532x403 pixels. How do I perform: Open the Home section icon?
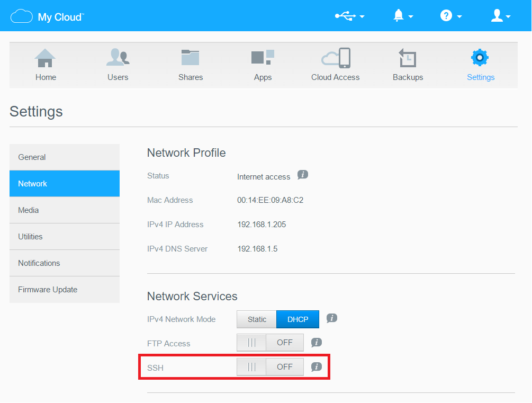pos(46,58)
